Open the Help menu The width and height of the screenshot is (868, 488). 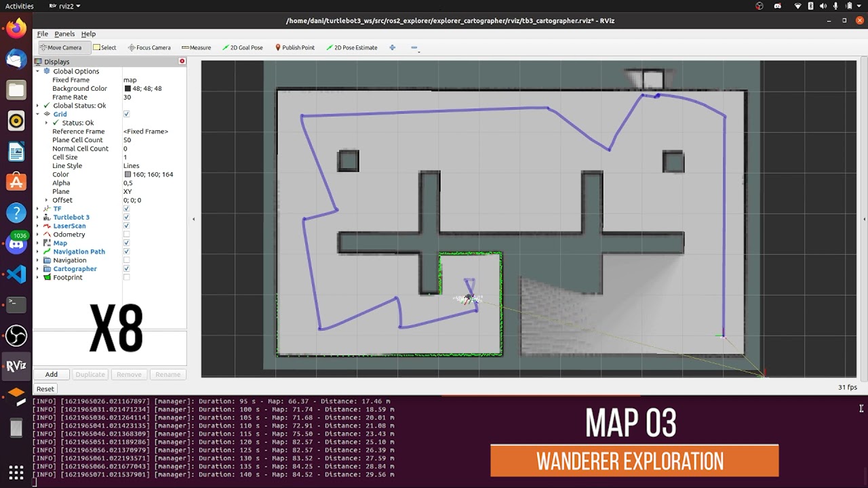(88, 34)
